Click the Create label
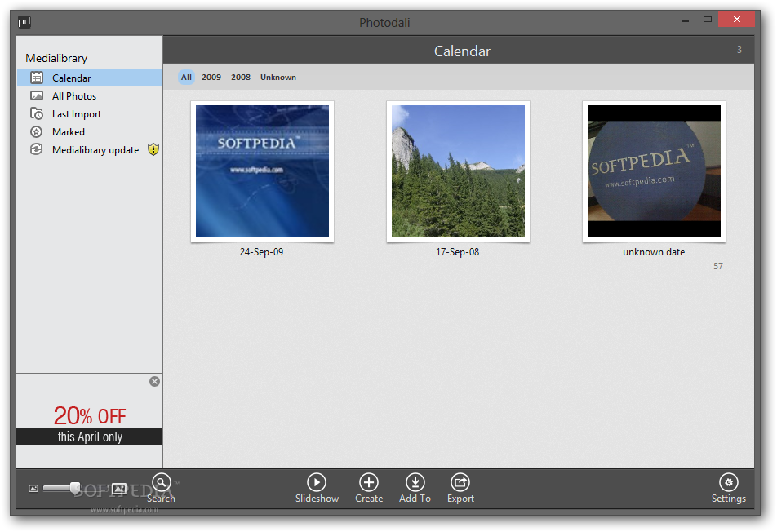The width and height of the screenshot is (777, 532). pos(369,499)
